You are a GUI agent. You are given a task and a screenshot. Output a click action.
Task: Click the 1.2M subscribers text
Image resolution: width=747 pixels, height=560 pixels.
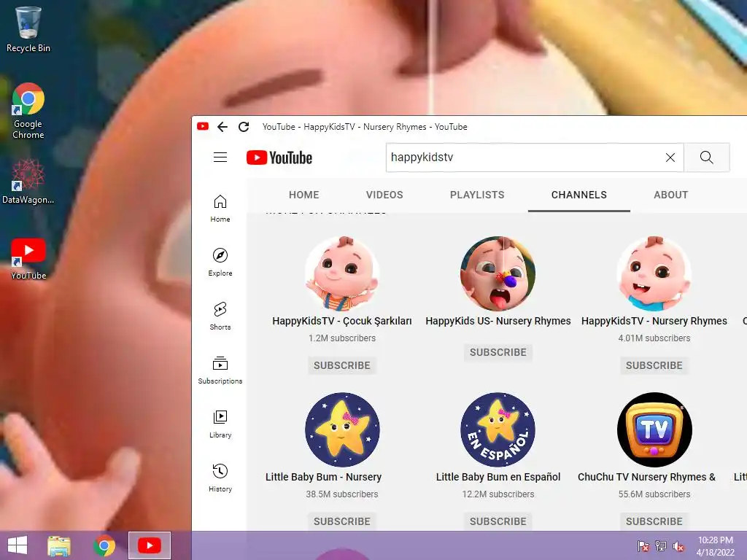(342, 338)
